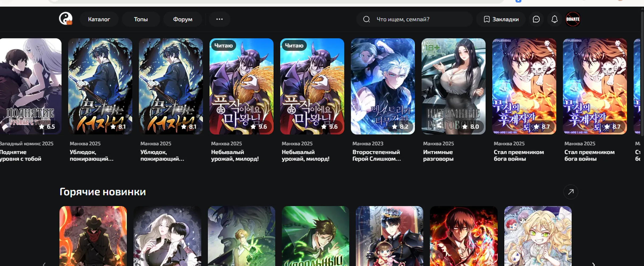Viewport: 644px width, 266px height.
Task: Open Горячие новинки arrow link
Action: [571, 192]
